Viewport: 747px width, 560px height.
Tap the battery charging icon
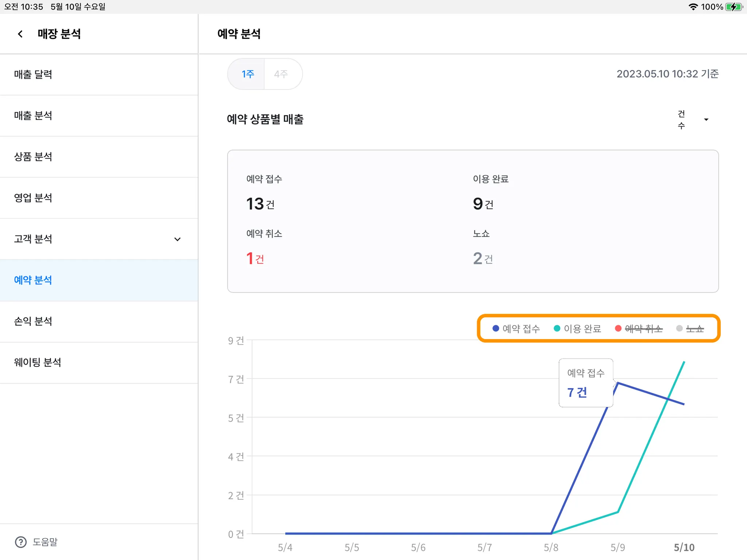click(x=734, y=7)
